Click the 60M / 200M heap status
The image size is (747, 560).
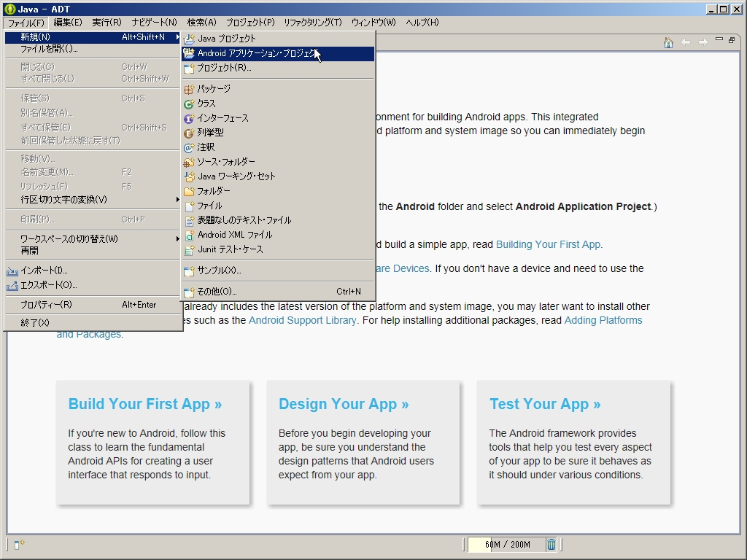[506, 544]
